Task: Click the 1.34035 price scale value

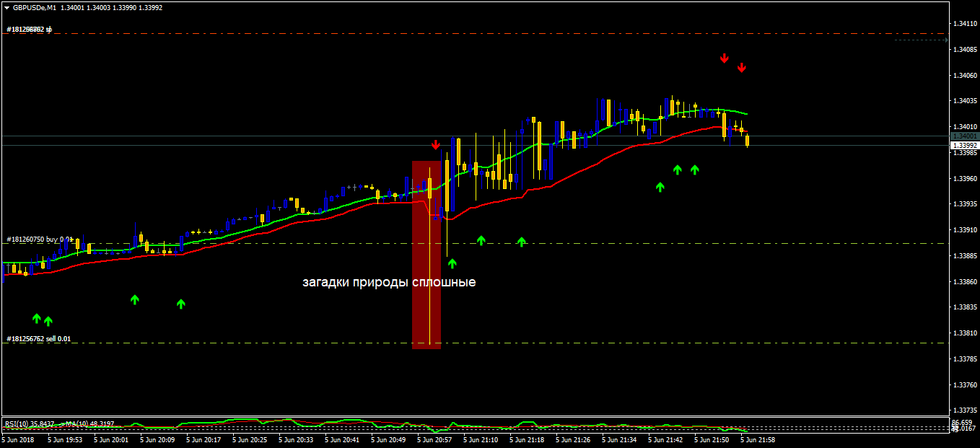Action: tap(965, 101)
